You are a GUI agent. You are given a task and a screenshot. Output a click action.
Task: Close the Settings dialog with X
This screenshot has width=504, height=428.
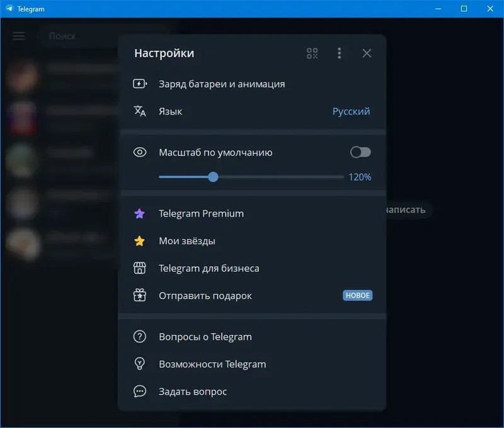[367, 53]
